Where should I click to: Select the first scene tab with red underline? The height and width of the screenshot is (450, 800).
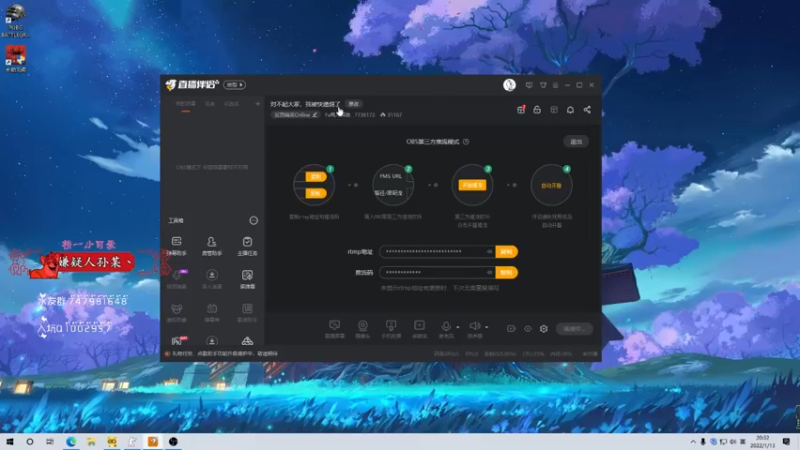(185, 104)
